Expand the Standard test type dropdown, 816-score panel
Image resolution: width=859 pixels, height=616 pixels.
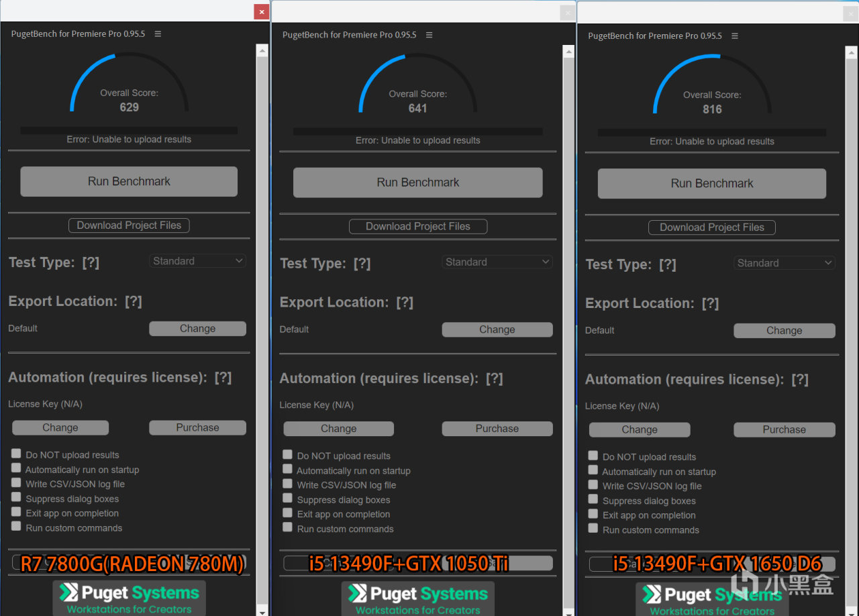[x=785, y=263]
